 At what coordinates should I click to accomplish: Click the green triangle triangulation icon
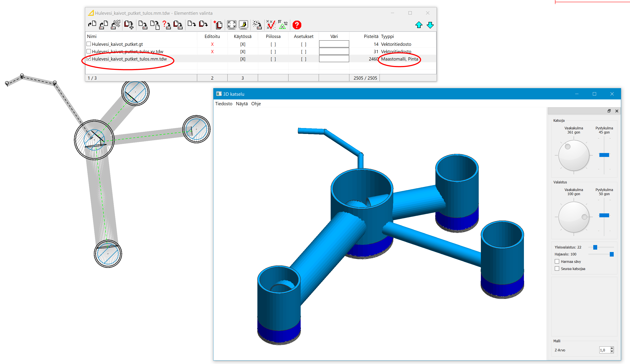[x=283, y=25]
